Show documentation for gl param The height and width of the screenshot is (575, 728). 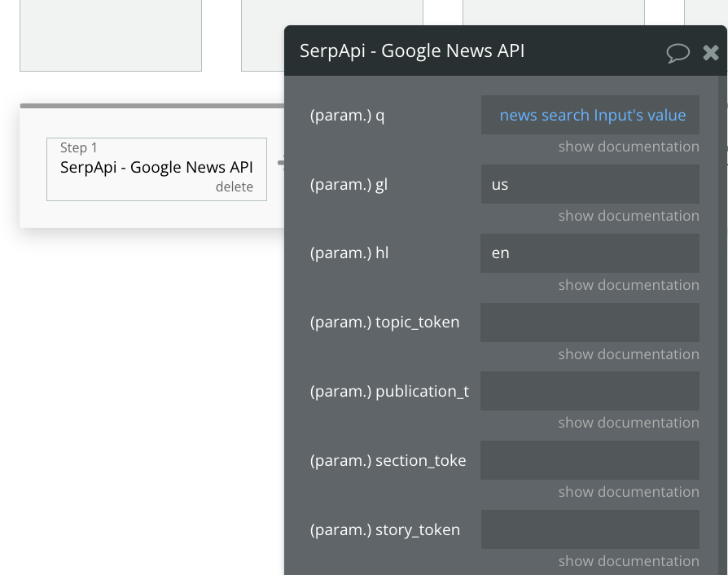(x=629, y=216)
